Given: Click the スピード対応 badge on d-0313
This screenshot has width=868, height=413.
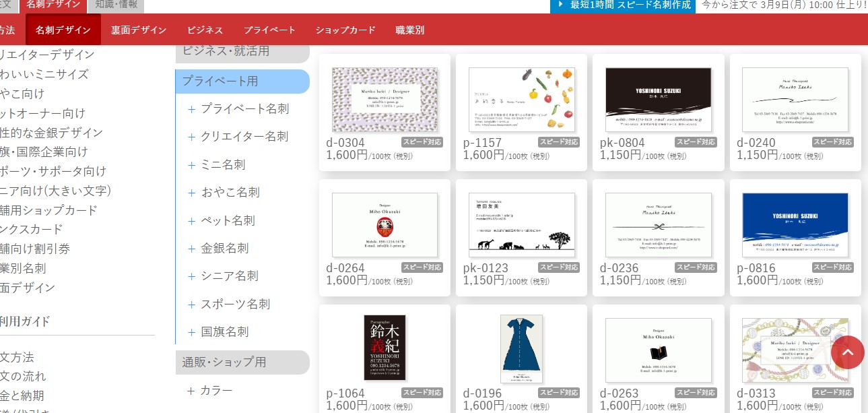Looking at the screenshot, I should pyautogui.click(x=832, y=393).
